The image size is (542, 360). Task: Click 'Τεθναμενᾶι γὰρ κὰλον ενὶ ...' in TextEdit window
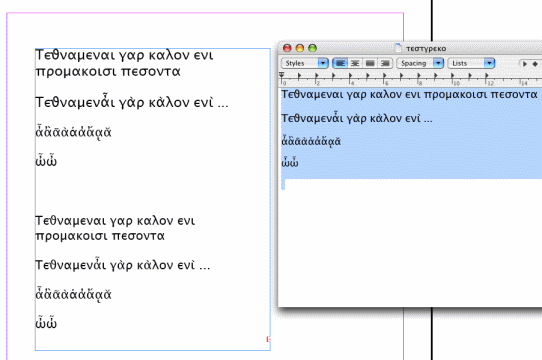(x=357, y=118)
